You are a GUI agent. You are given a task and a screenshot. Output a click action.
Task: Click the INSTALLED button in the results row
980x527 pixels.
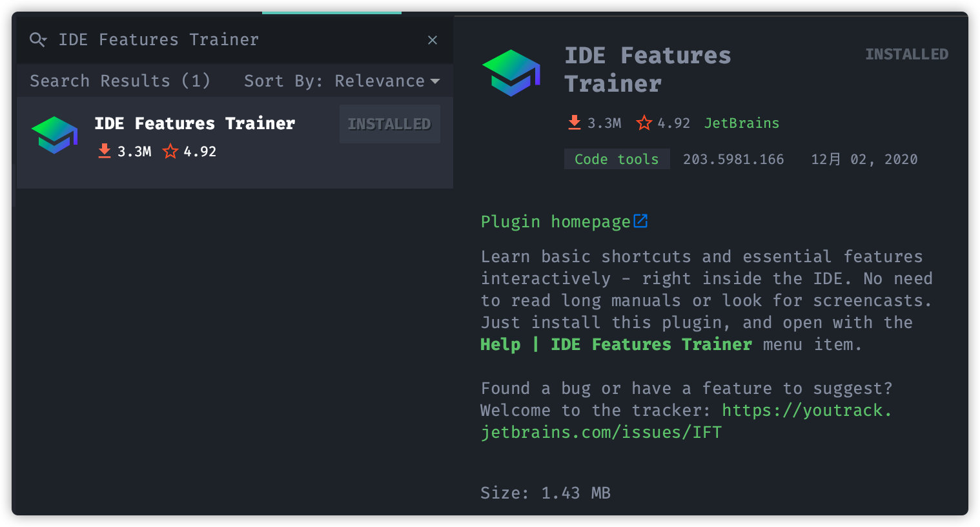389,124
